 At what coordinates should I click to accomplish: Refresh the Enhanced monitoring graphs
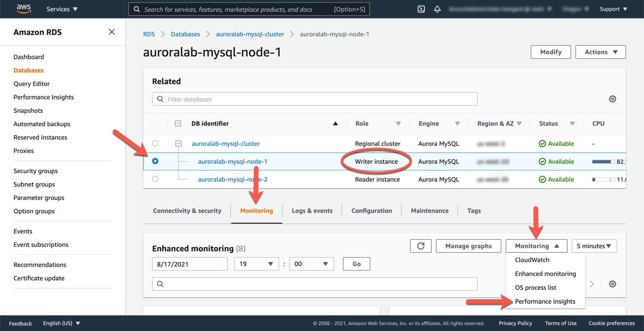[x=420, y=246]
